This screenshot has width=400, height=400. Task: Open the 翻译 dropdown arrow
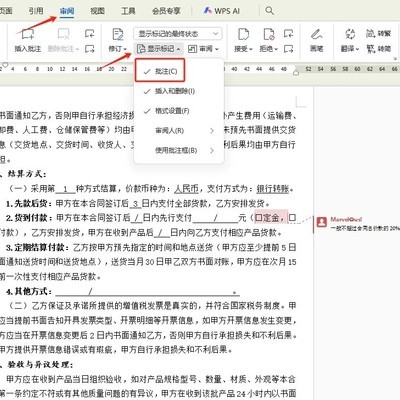357,49
